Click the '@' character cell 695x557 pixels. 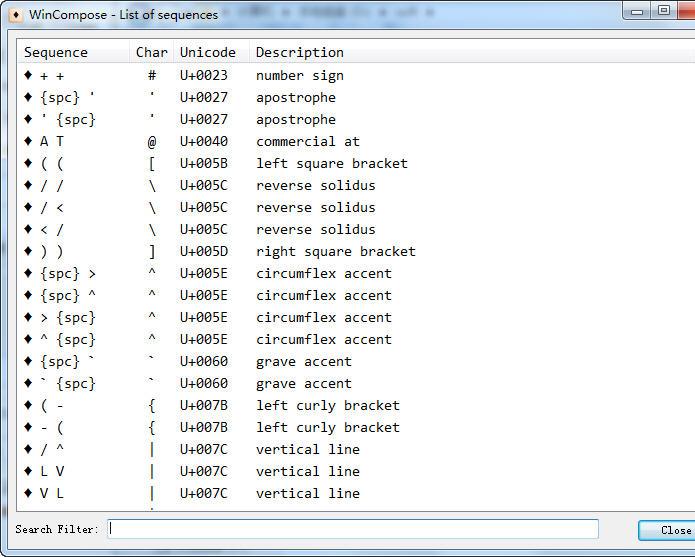coord(152,142)
